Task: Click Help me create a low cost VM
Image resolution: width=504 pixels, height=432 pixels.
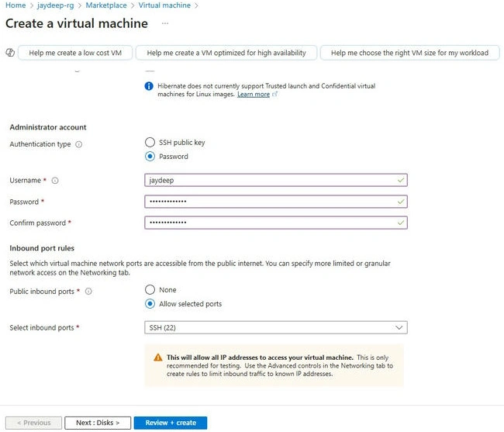Action: pos(75,53)
